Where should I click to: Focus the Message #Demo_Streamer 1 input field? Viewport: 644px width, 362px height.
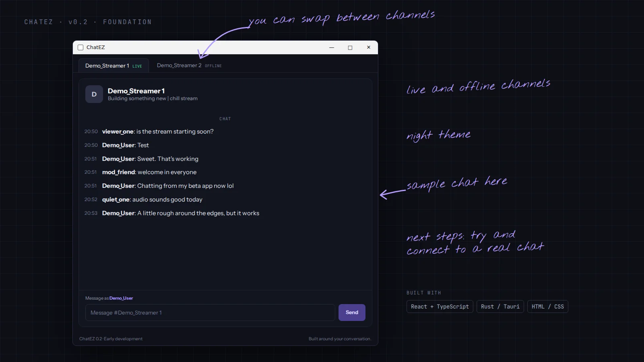click(210, 313)
